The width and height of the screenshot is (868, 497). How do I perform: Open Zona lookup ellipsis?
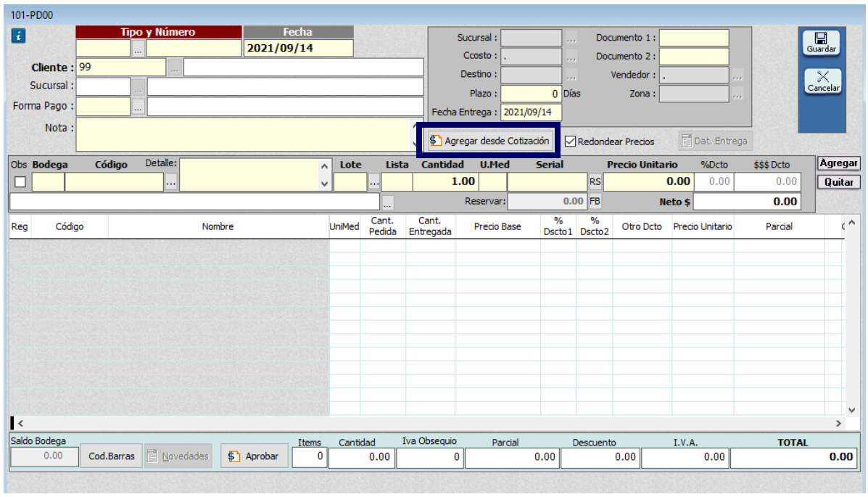pos(737,94)
